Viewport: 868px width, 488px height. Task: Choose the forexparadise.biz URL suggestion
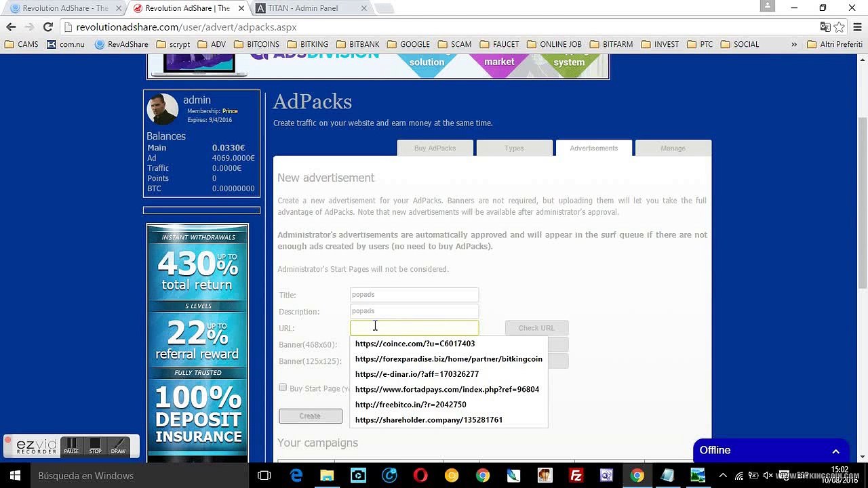point(448,359)
